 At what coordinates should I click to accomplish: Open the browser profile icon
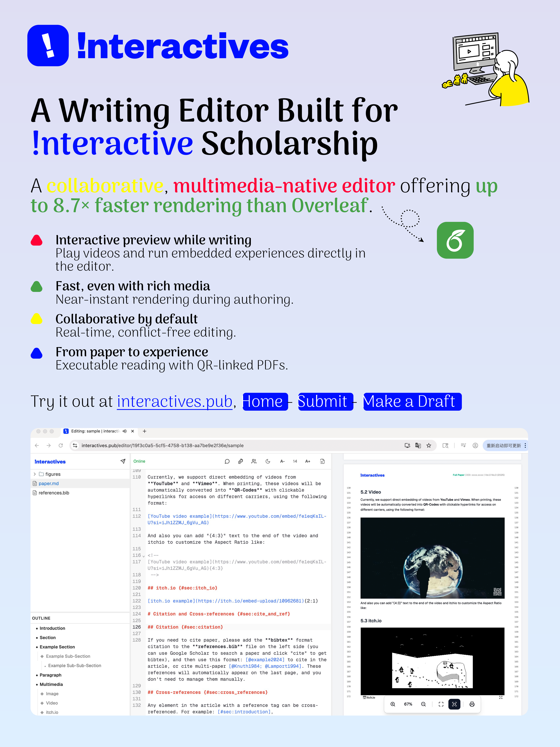475,445
